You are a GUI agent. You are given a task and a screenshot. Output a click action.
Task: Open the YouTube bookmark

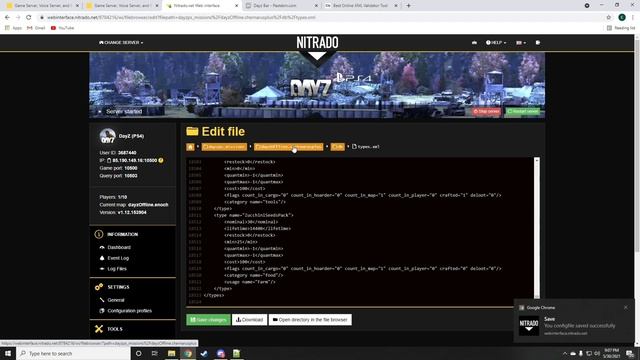tap(62, 28)
